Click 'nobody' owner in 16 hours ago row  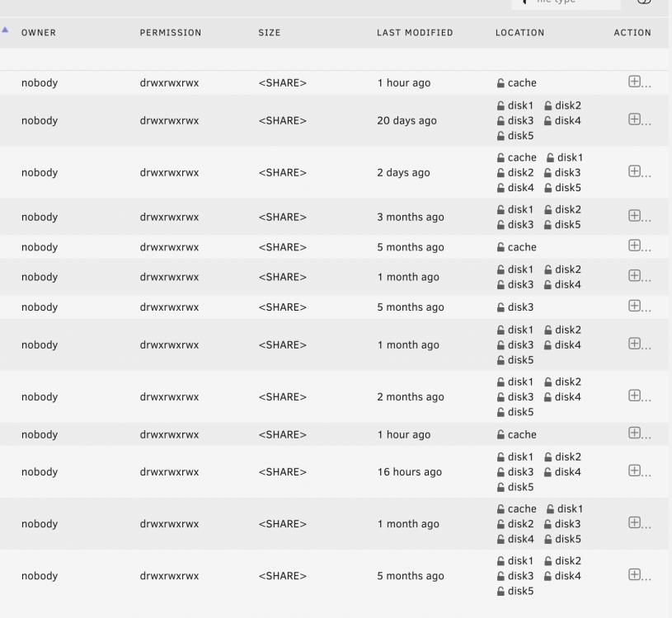tap(40, 471)
